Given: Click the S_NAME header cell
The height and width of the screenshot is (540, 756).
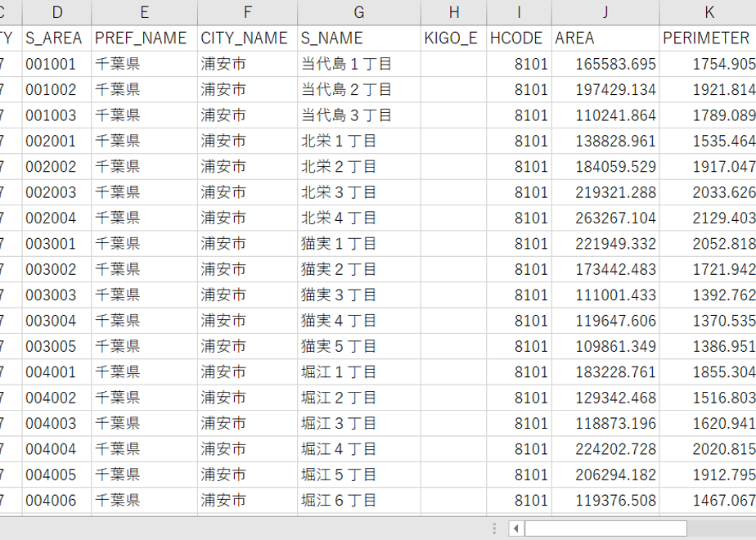Looking at the screenshot, I should point(359,38).
